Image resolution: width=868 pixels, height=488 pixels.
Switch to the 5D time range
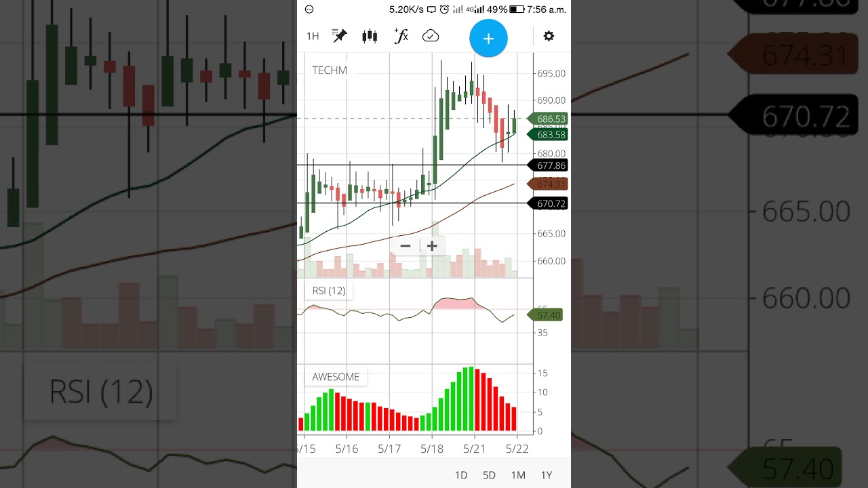click(489, 475)
